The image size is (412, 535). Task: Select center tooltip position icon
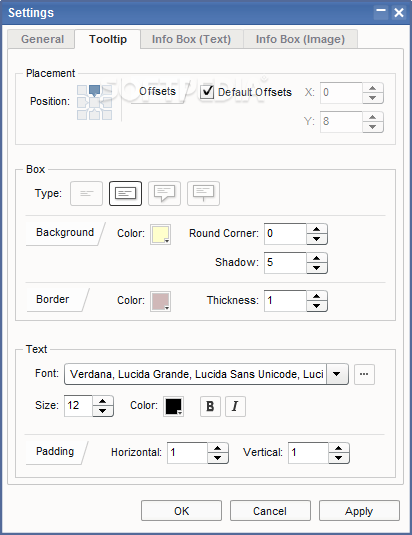point(94,102)
